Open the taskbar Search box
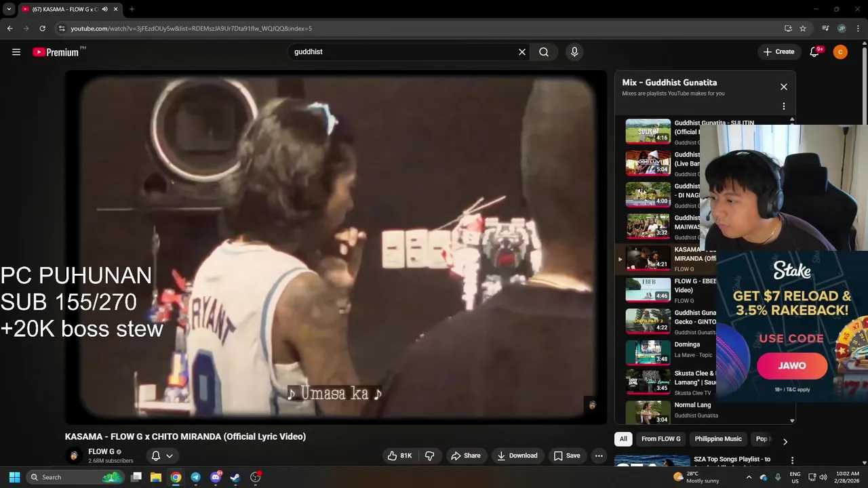 point(75,477)
